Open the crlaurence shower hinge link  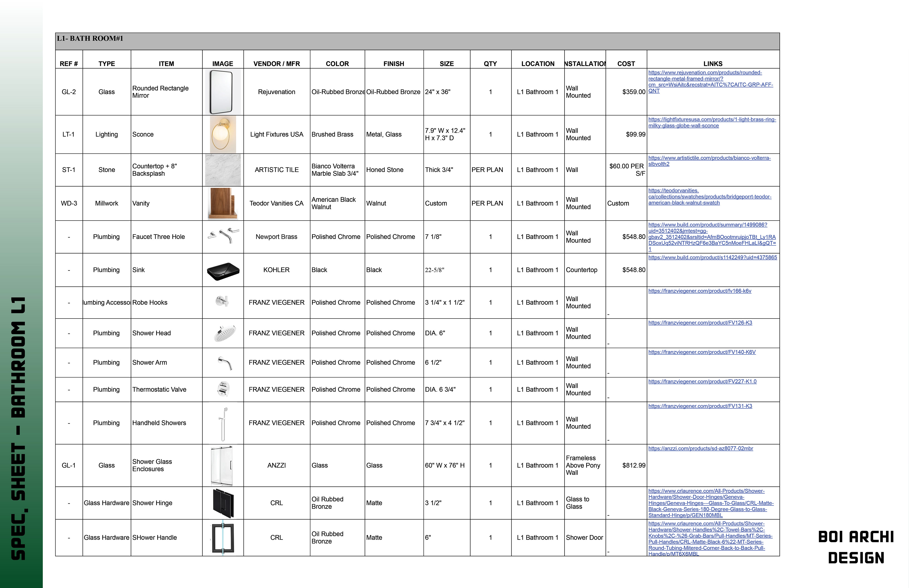point(711,503)
